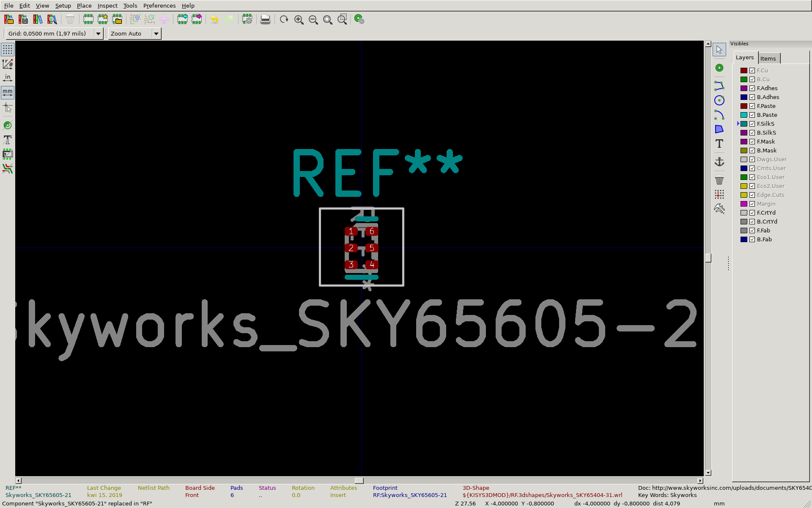
Task: Open the Grid size dropdown
Action: pyautogui.click(x=98, y=33)
